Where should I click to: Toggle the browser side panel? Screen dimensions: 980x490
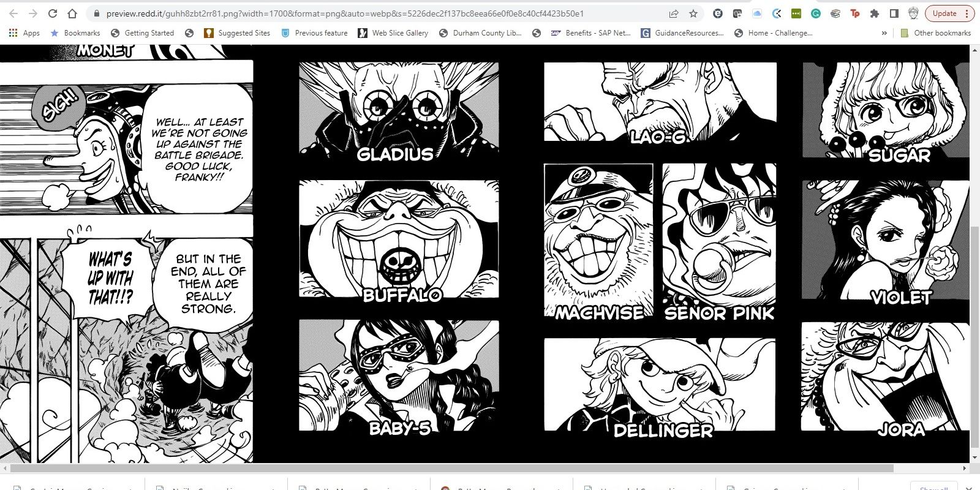click(x=894, y=13)
